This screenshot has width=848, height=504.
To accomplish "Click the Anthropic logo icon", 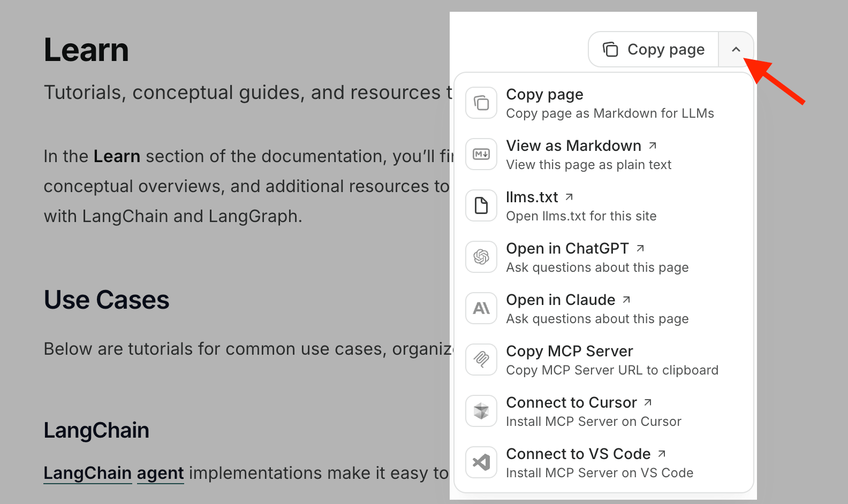I will (x=481, y=308).
